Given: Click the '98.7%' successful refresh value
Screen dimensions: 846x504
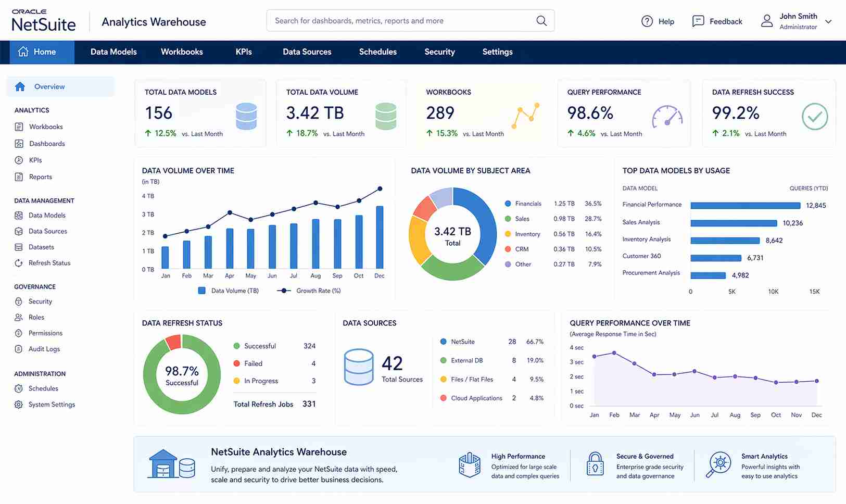Looking at the screenshot, I should coord(182,371).
